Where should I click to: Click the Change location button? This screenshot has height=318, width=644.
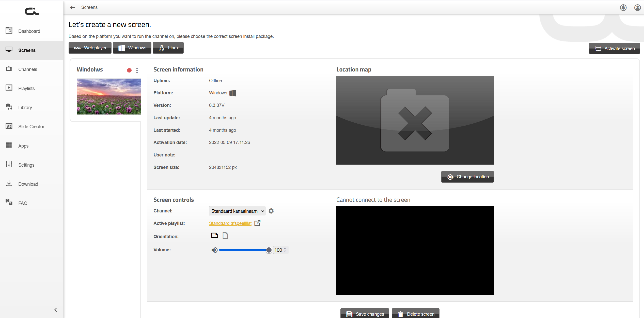pyautogui.click(x=467, y=177)
